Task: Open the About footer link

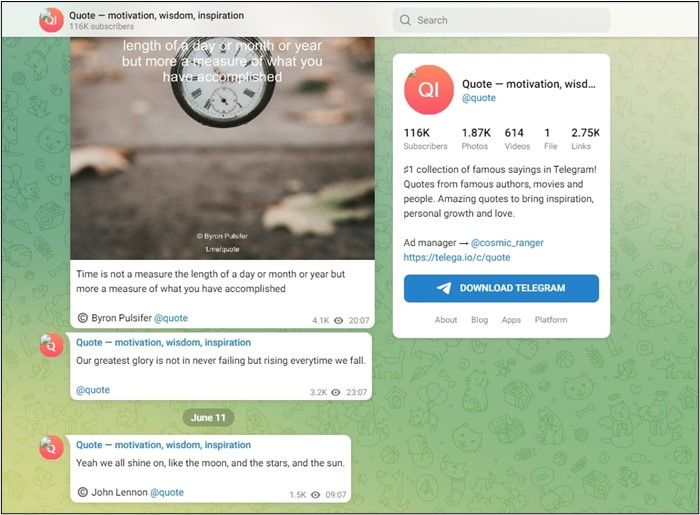Action: (446, 320)
